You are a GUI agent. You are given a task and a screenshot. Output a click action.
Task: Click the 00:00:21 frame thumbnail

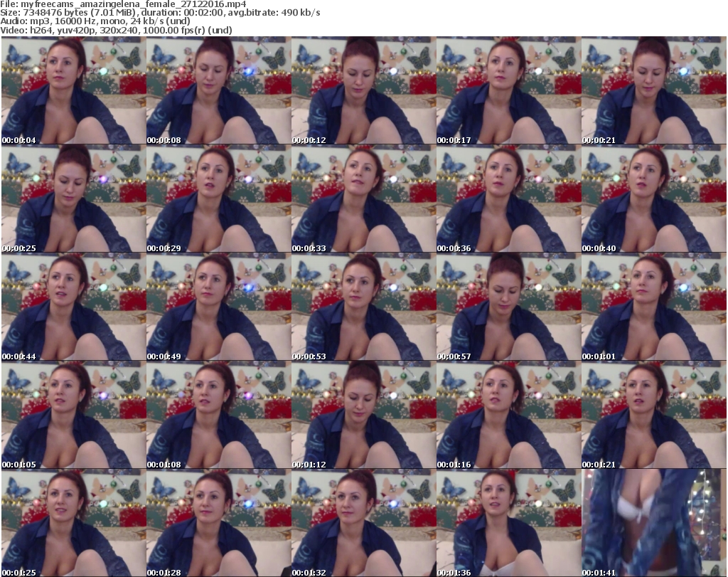[653, 91]
